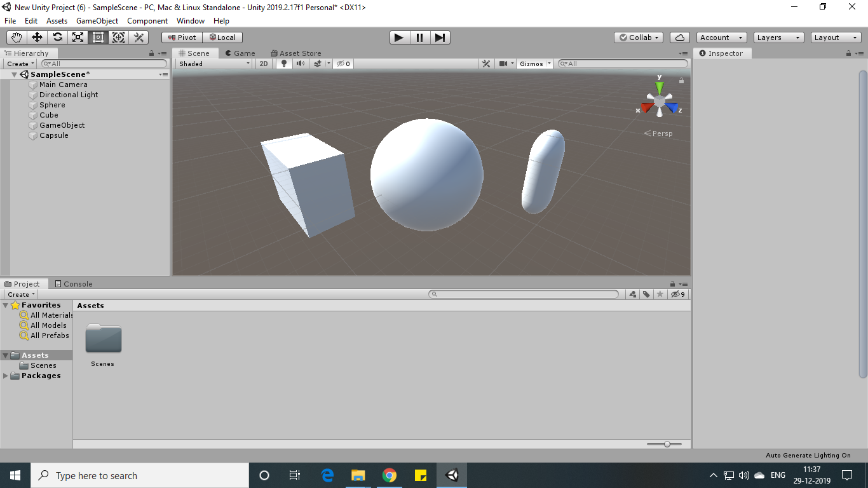868x488 pixels.
Task: Click Search by Label icon in Project
Action: [646, 294]
